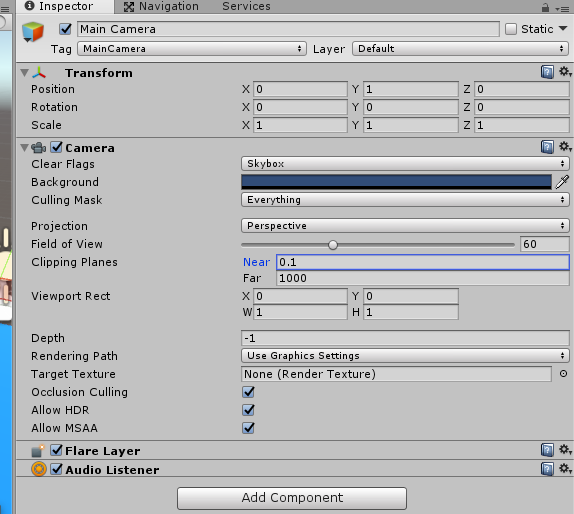Screen dimensions: 574x514
Task: Uncheck Allow HDR option
Action: (x=248, y=410)
